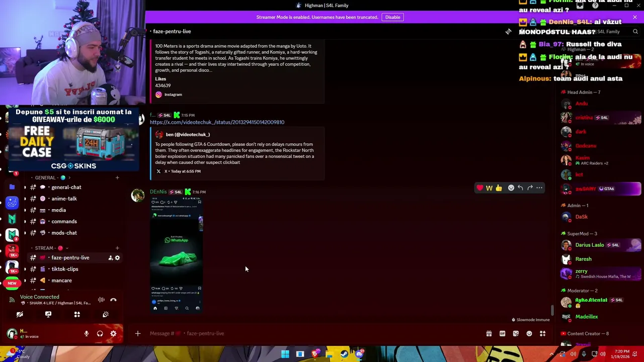The width and height of the screenshot is (644, 362).
Task: Open member Darius Laslo profile
Action: point(601,245)
